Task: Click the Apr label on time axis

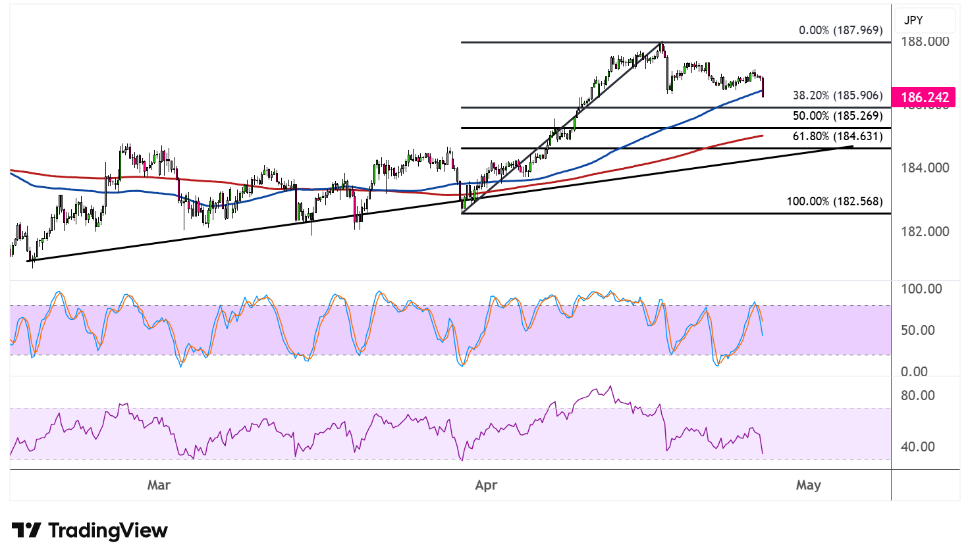Action: point(486,485)
